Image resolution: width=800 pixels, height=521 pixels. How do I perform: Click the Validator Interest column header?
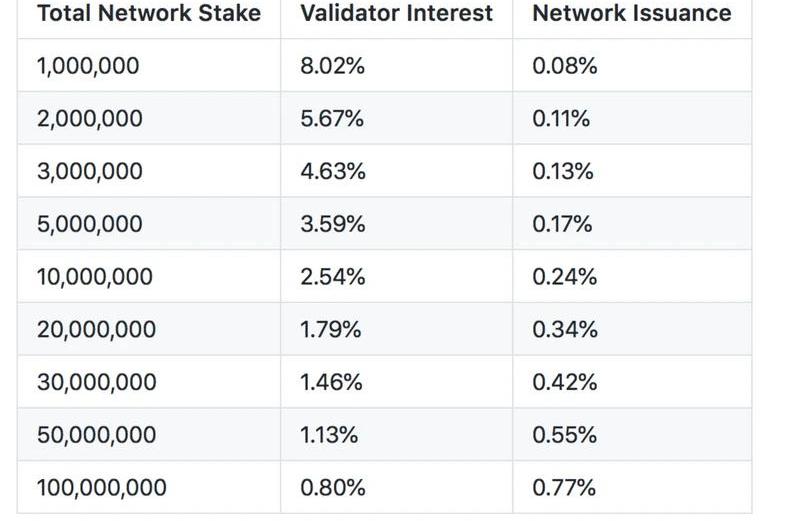coord(396,14)
